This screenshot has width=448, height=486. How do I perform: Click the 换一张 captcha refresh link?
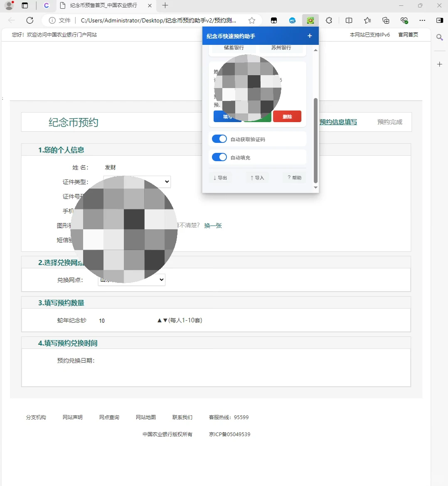click(x=213, y=226)
